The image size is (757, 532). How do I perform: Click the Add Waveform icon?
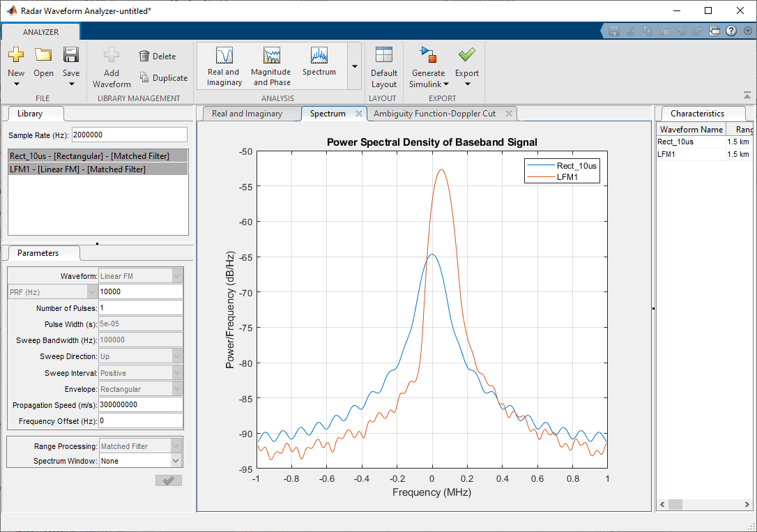click(112, 54)
